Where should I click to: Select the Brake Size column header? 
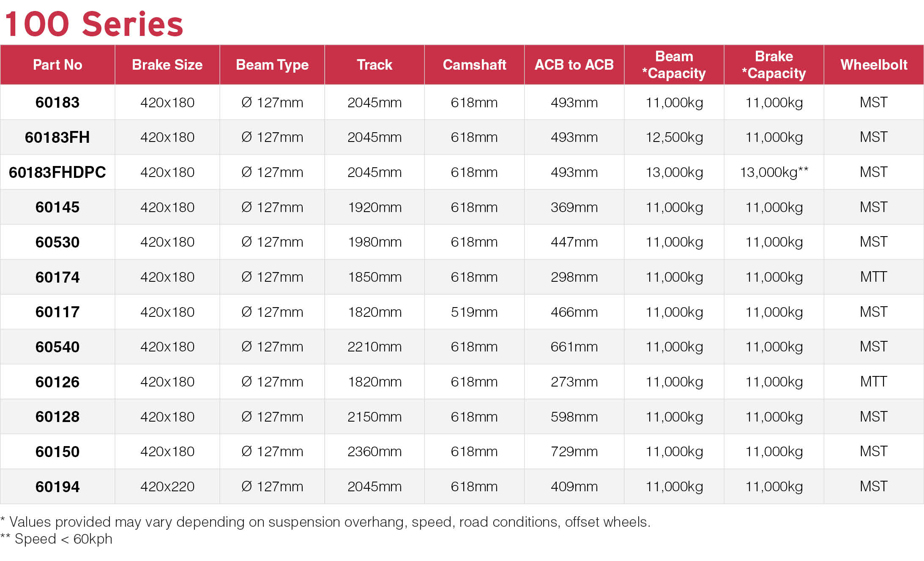167,65
